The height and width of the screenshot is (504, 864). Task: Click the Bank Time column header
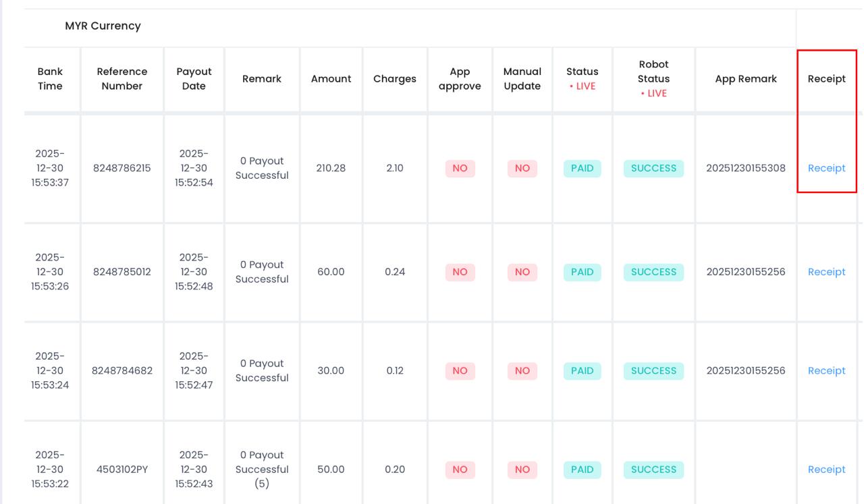click(x=50, y=79)
